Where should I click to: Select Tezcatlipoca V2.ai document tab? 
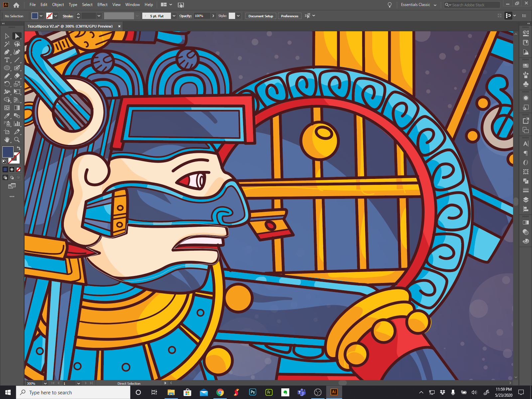[x=70, y=26]
